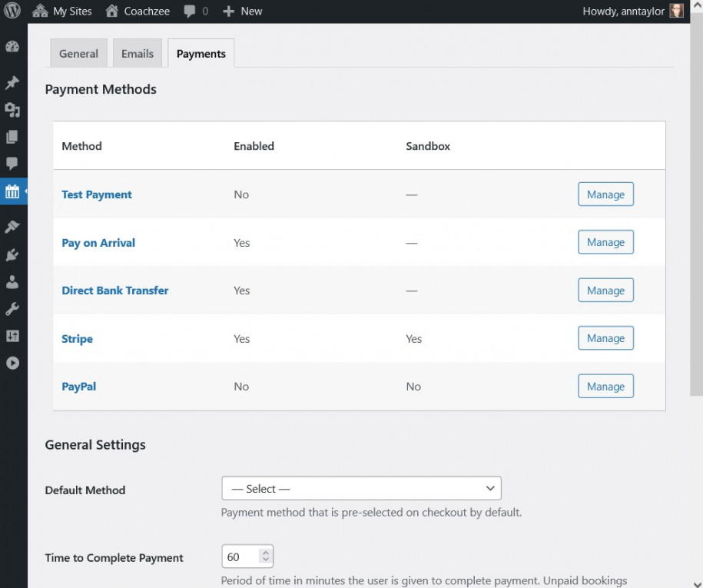
Task: Click the Time to Complete Payment input field
Action: (x=238, y=556)
